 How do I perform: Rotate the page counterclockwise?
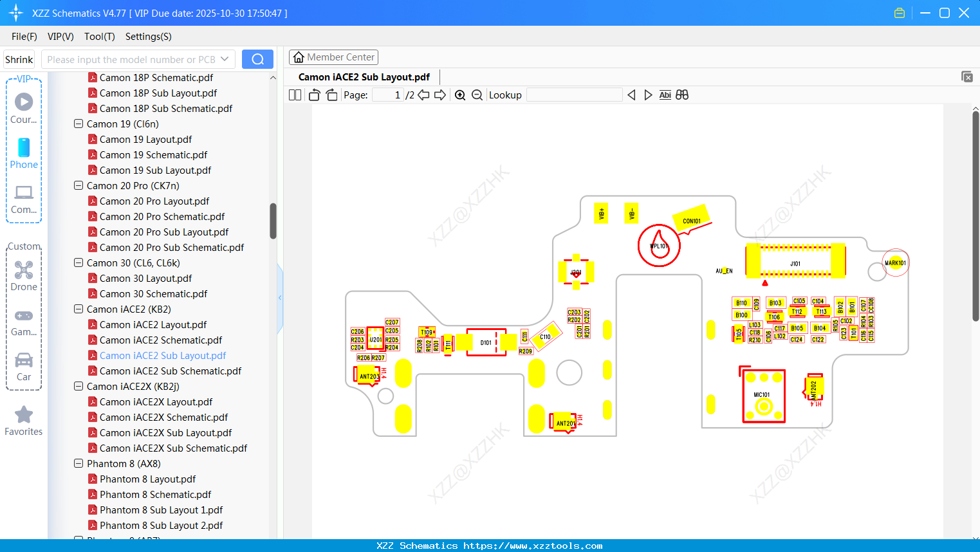pos(315,95)
